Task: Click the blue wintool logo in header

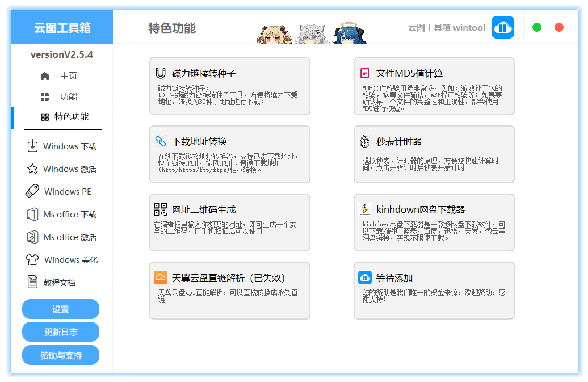Action: coord(502,27)
